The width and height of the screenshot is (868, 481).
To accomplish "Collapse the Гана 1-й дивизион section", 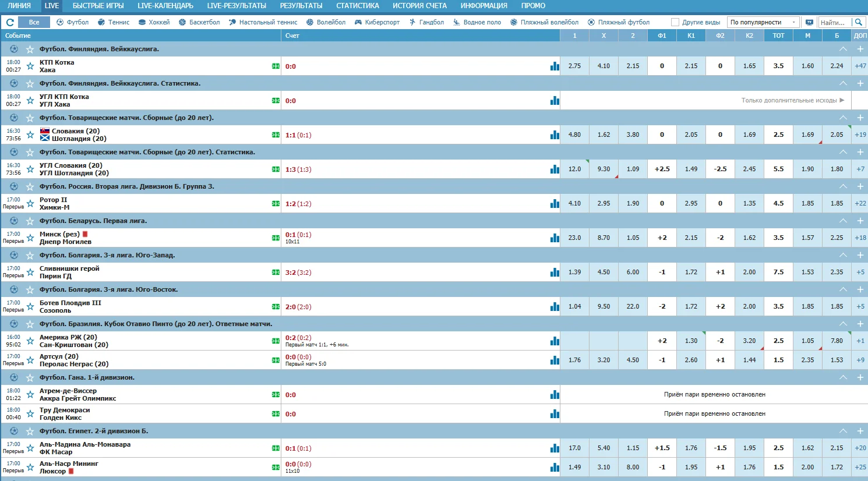I will click(x=842, y=377).
